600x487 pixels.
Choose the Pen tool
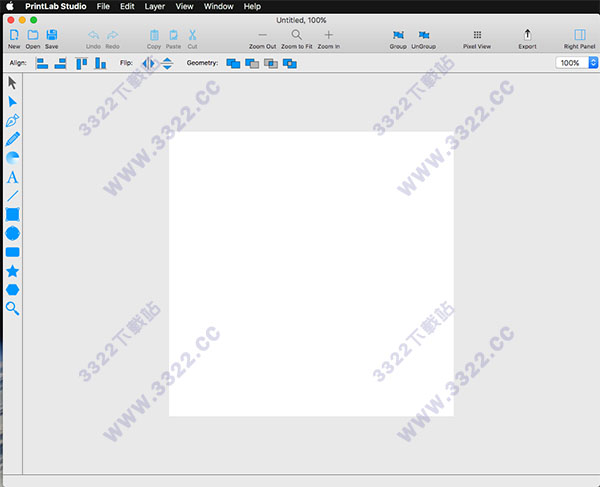12,121
